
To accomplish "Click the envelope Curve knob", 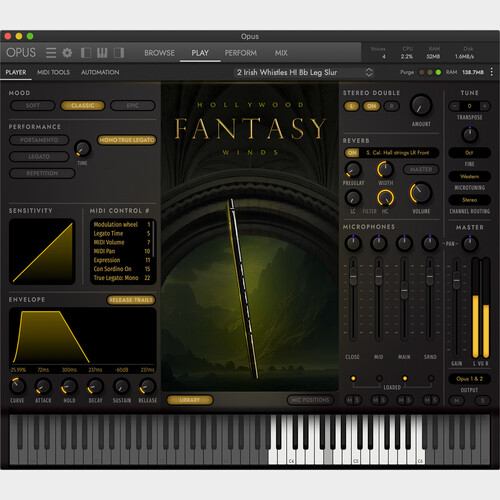I will click(x=17, y=386).
